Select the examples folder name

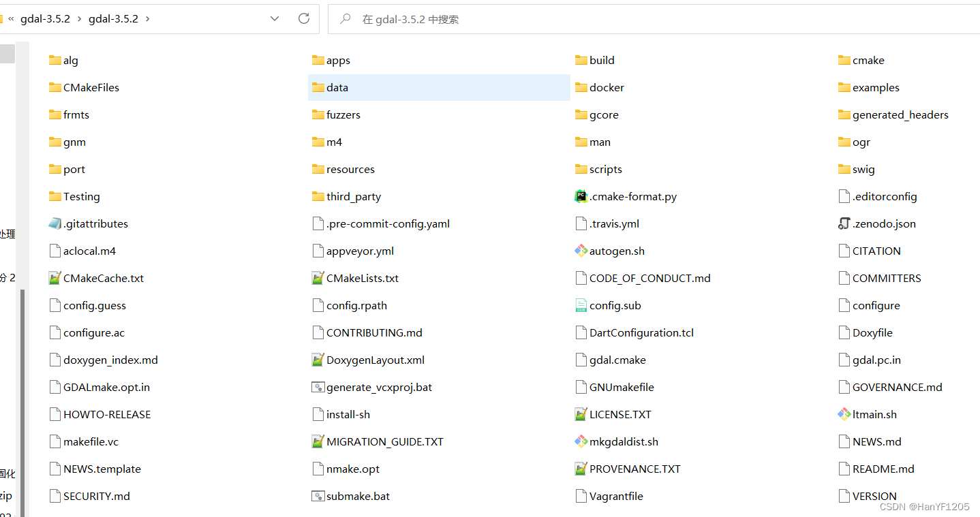tap(876, 87)
